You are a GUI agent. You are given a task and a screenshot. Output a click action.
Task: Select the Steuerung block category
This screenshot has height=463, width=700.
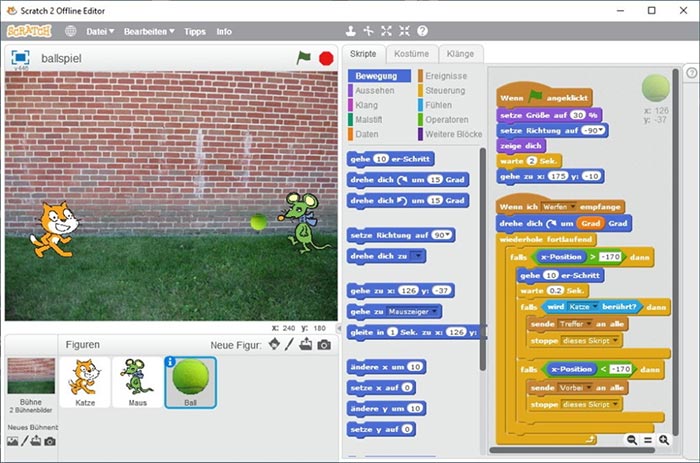click(x=450, y=91)
